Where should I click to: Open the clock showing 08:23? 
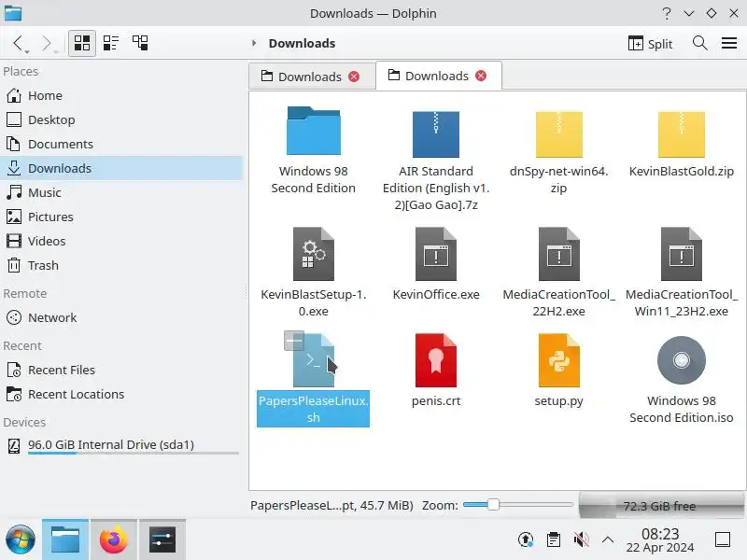point(660,540)
